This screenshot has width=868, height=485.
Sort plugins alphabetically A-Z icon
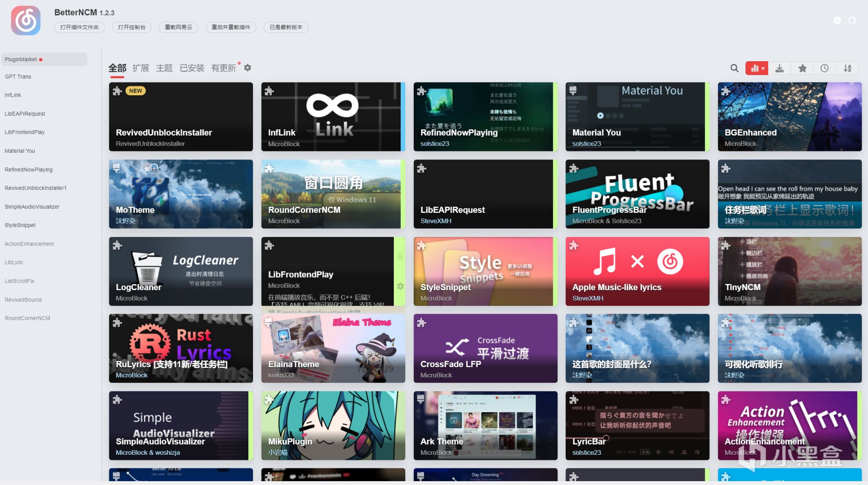(847, 68)
